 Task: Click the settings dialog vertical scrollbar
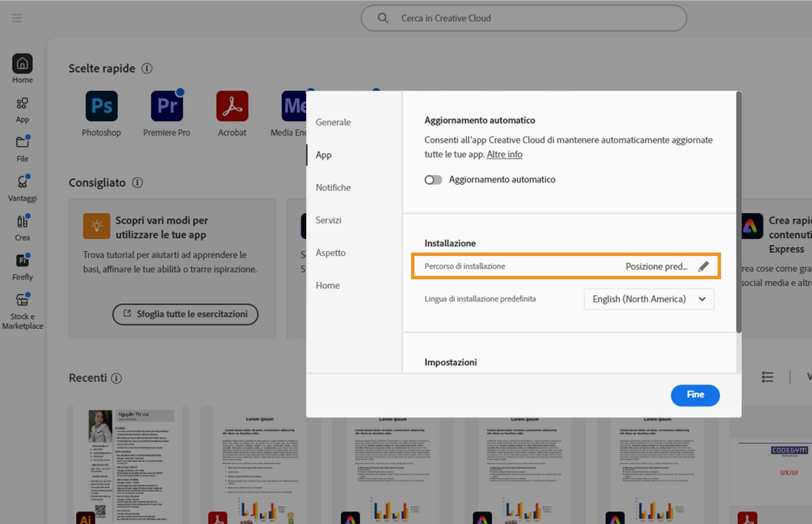738,211
